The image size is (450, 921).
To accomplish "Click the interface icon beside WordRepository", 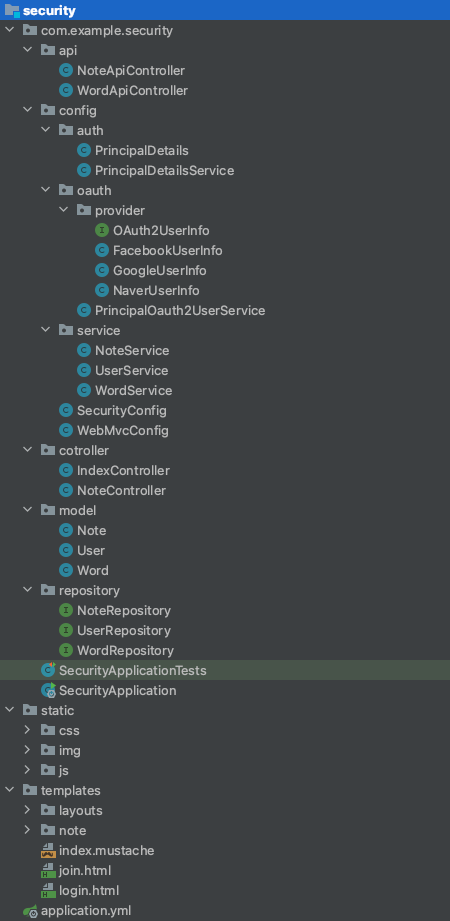I will pos(66,650).
